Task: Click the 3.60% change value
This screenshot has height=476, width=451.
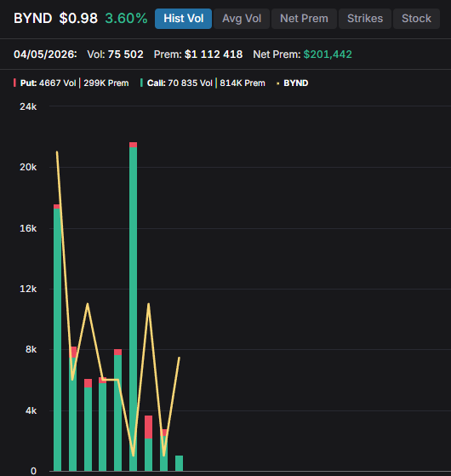Action: [x=126, y=18]
